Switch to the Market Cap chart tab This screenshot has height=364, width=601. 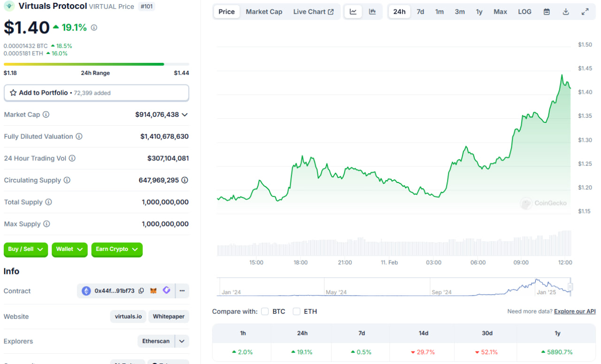[264, 12]
